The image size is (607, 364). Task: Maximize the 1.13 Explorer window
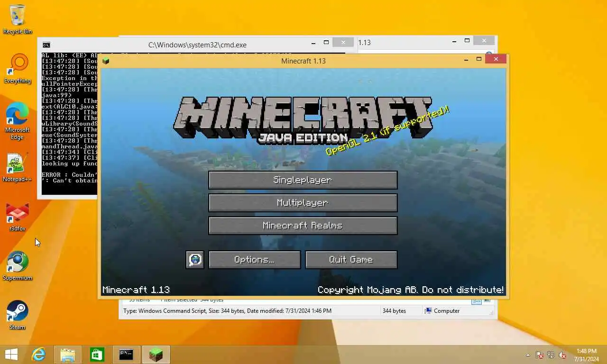(467, 41)
